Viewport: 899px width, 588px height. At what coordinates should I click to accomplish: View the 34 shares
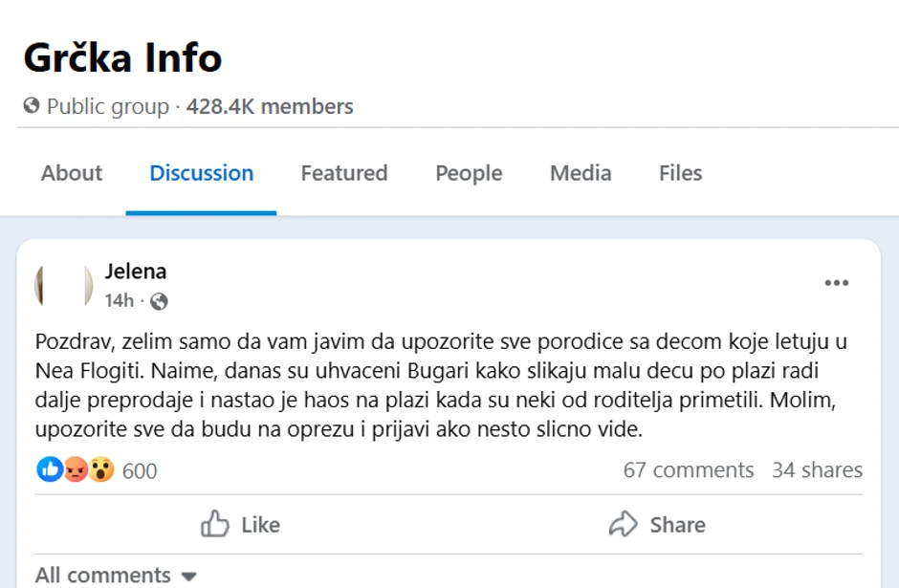tap(817, 469)
